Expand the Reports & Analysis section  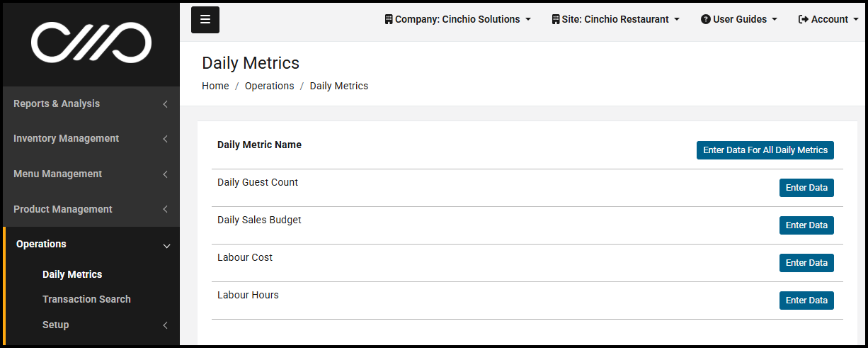point(91,104)
